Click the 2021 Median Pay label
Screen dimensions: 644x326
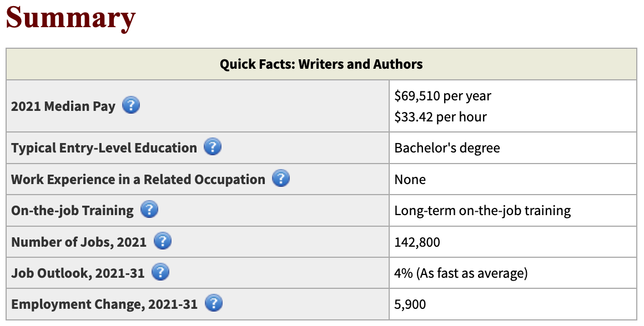[x=63, y=106]
